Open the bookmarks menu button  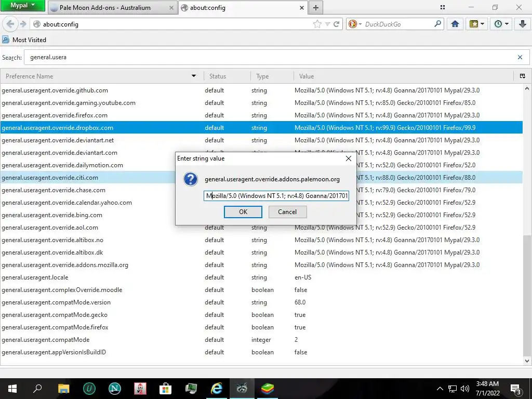[477, 24]
